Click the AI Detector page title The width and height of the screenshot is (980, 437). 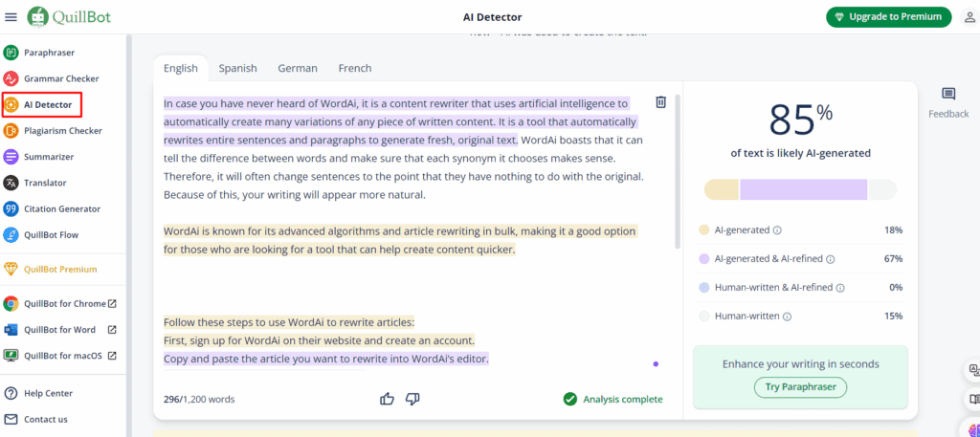(x=493, y=17)
